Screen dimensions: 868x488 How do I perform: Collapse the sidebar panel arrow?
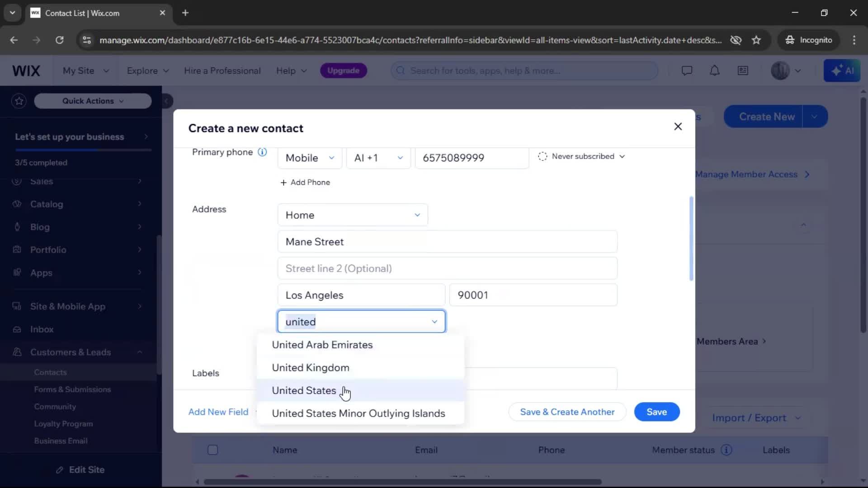click(x=166, y=101)
